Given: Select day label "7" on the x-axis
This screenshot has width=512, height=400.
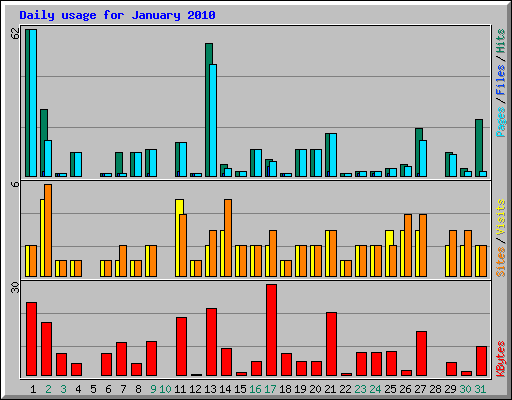Looking at the screenshot, I should click(123, 389).
